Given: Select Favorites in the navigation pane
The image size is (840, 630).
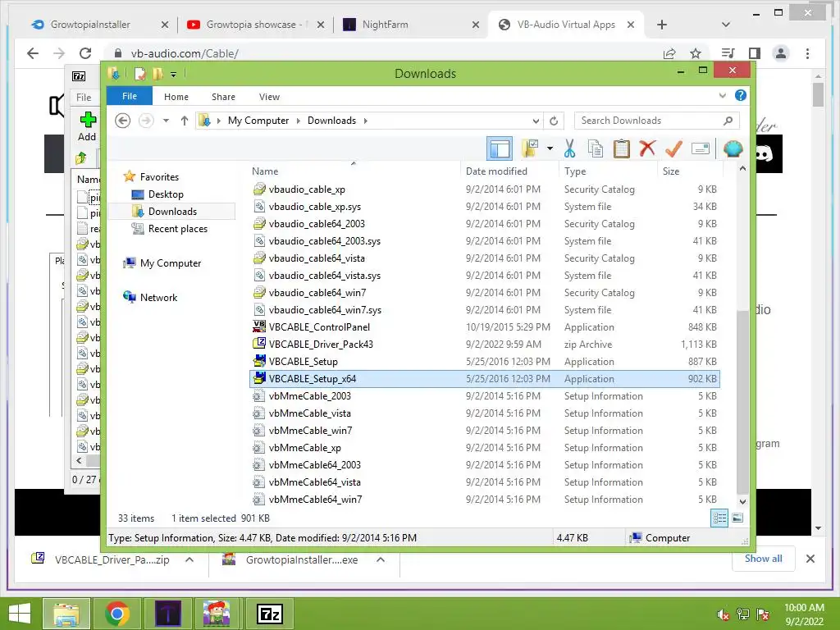Looking at the screenshot, I should point(159,177).
